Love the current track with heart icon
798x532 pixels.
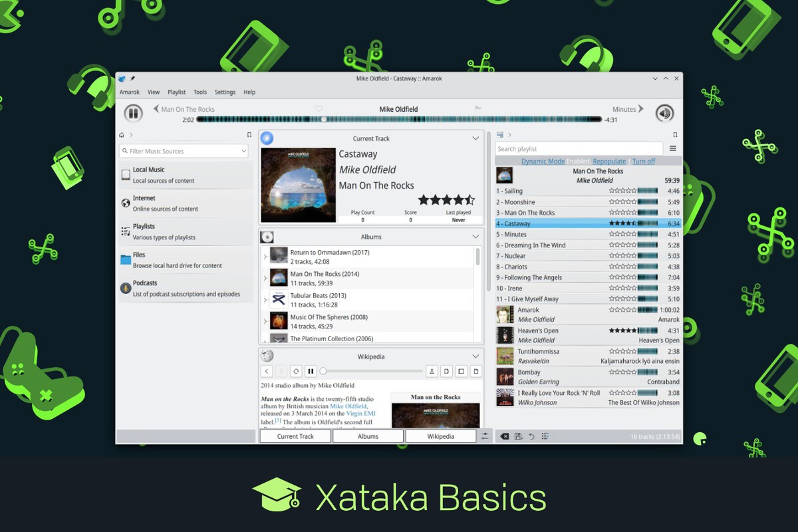tap(319, 108)
